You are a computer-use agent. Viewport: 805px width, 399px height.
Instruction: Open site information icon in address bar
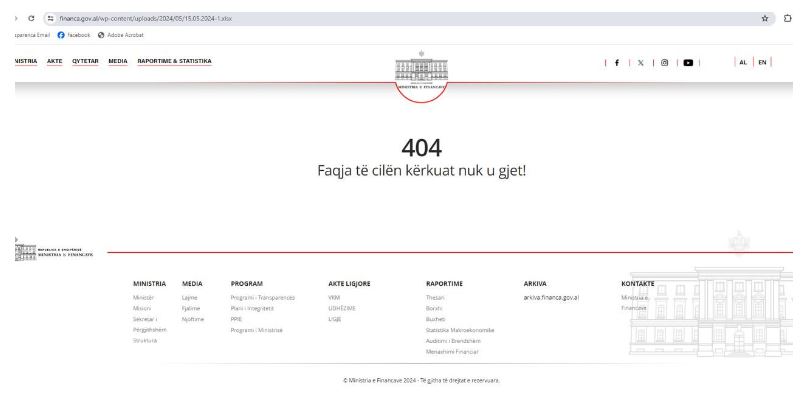[x=50, y=18]
